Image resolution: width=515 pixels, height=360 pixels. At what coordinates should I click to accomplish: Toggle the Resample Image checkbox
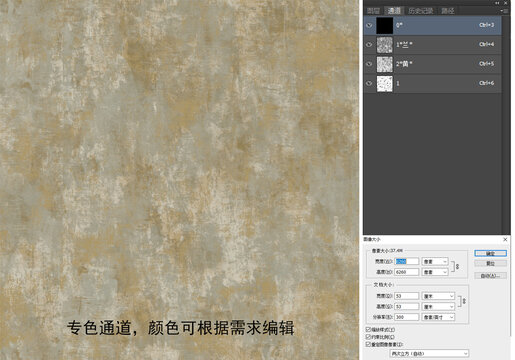coord(368,344)
